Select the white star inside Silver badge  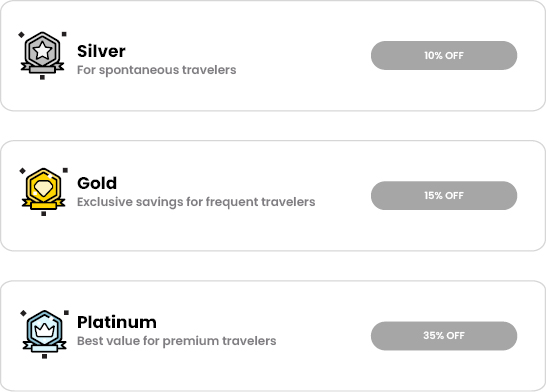42,51
